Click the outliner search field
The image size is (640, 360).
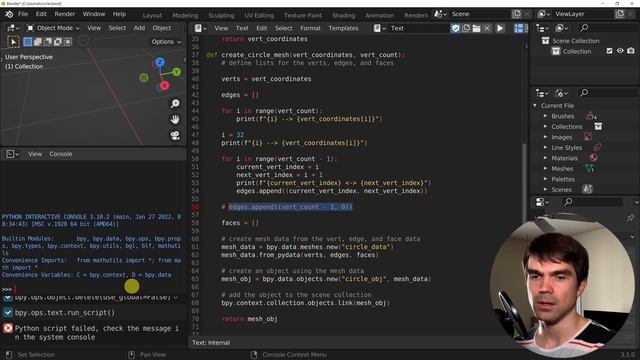tap(607, 28)
